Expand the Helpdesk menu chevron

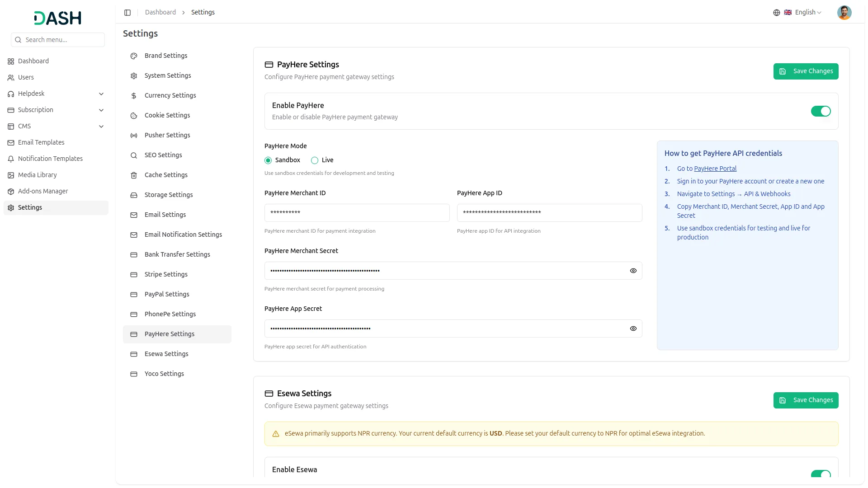coord(101,94)
